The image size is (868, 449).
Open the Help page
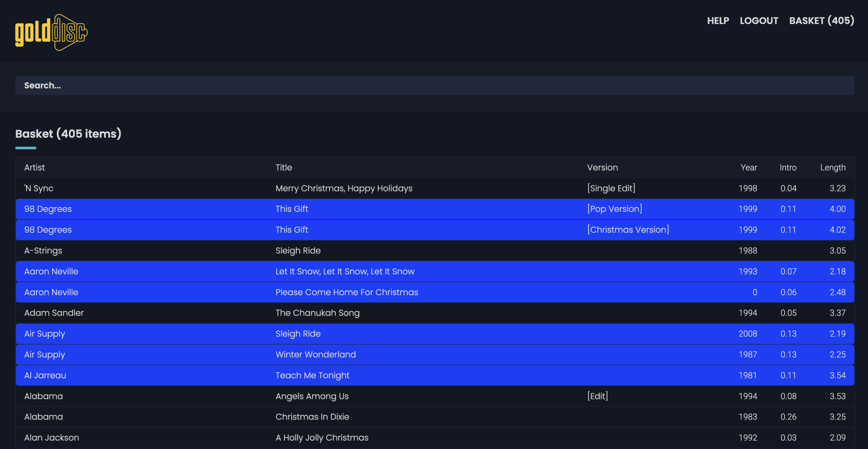(x=718, y=21)
